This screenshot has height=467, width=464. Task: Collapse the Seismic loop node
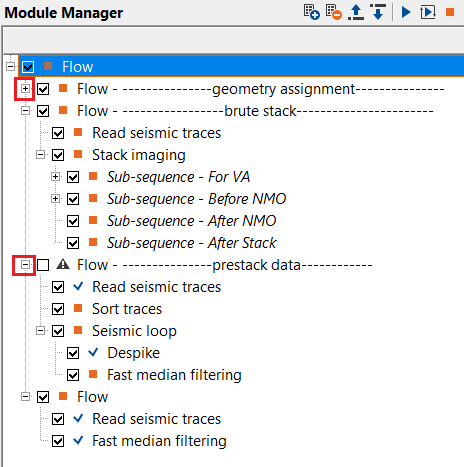(x=40, y=331)
